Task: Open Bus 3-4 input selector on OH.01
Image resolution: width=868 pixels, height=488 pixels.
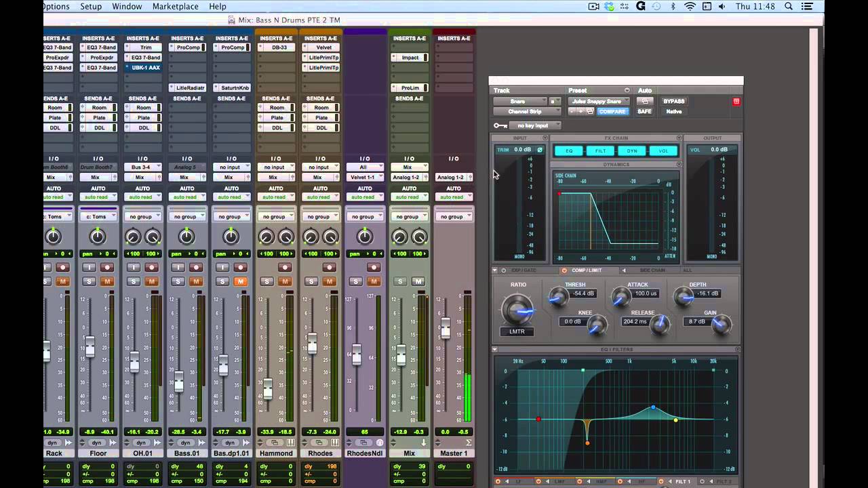Action: click(142, 167)
